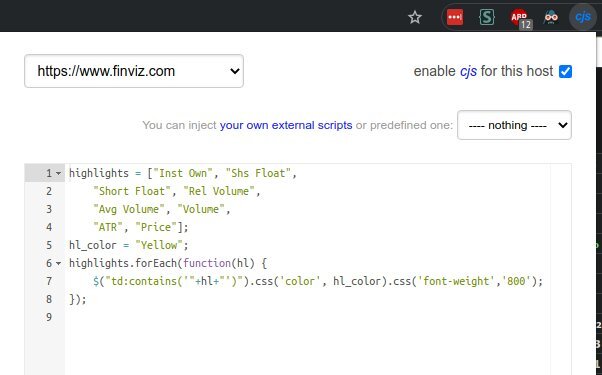The width and height of the screenshot is (602, 375).
Task: Click the cjs italic text in enable label
Action: pos(468,71)
